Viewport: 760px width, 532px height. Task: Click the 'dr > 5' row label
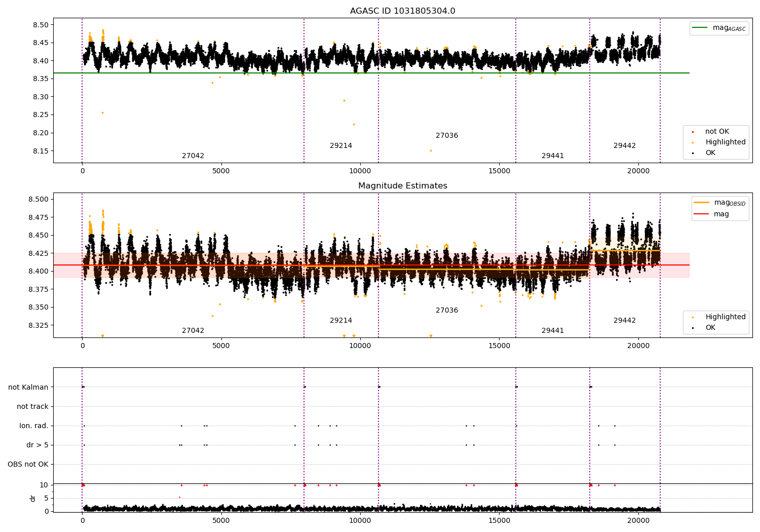[37, 445]
